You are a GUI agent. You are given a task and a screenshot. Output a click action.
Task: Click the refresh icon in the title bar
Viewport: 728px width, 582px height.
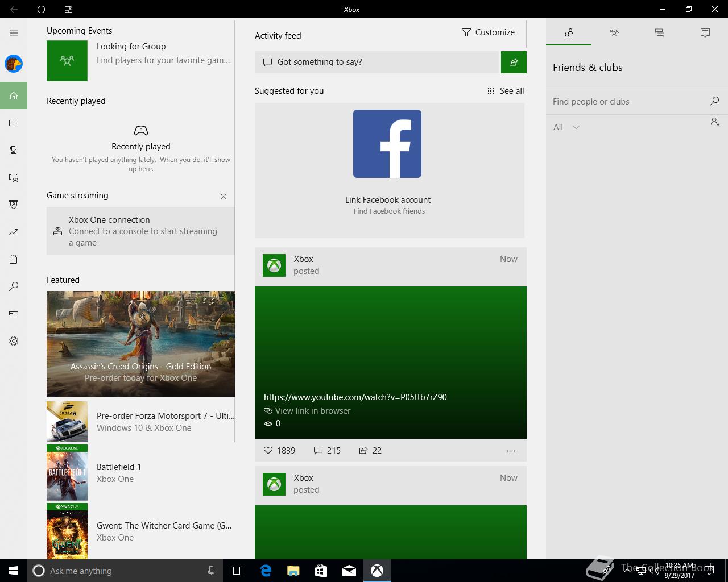tap(41, 9)
